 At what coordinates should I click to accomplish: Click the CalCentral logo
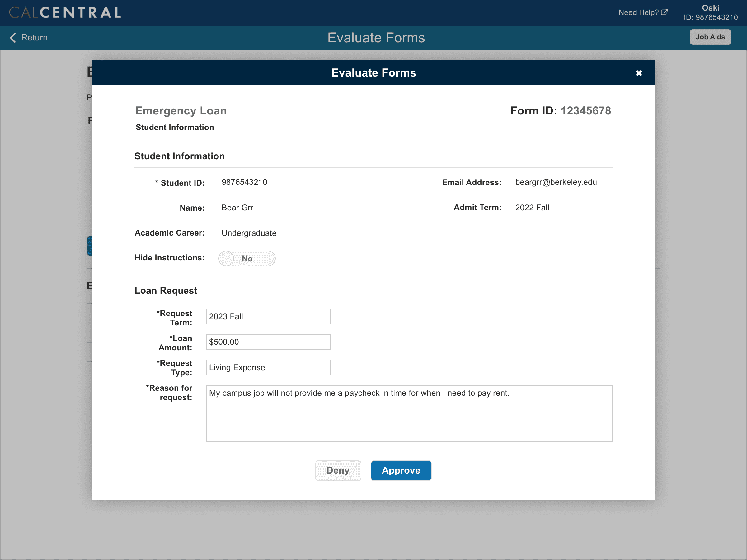click(x=65, y=12)
